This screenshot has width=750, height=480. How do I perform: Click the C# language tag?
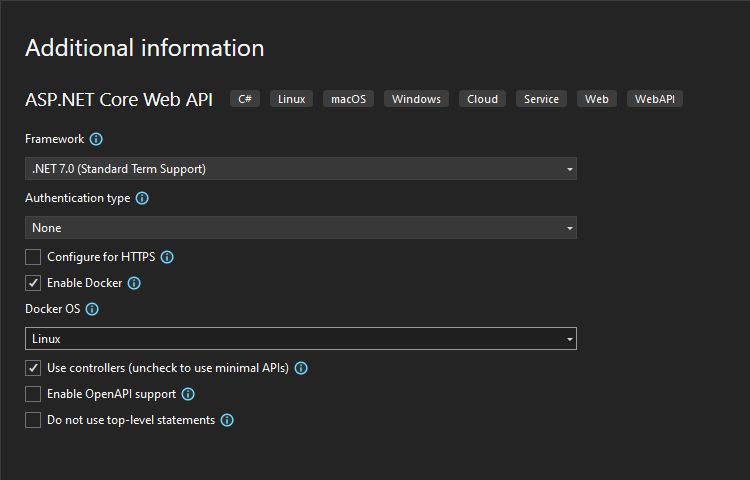click(245, 99)
